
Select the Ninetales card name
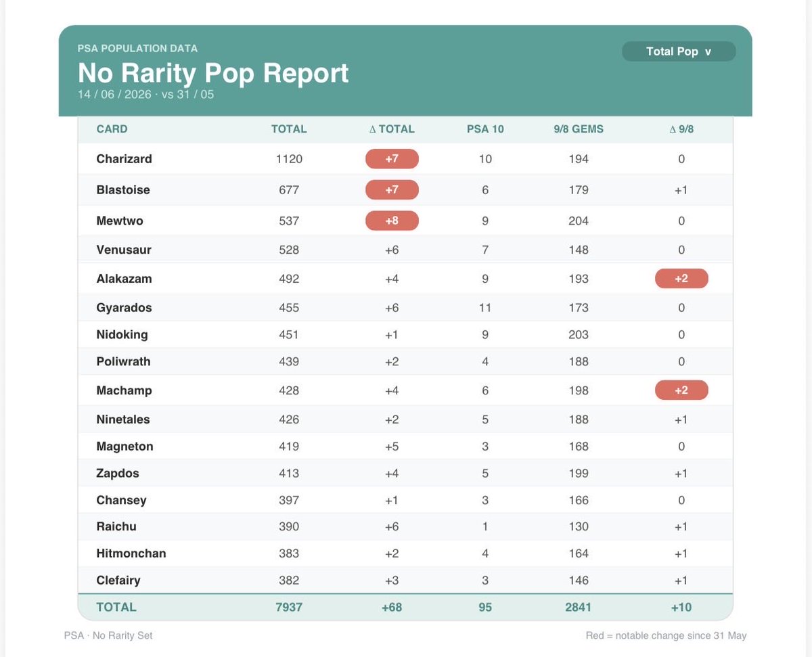tap(123, 420)
